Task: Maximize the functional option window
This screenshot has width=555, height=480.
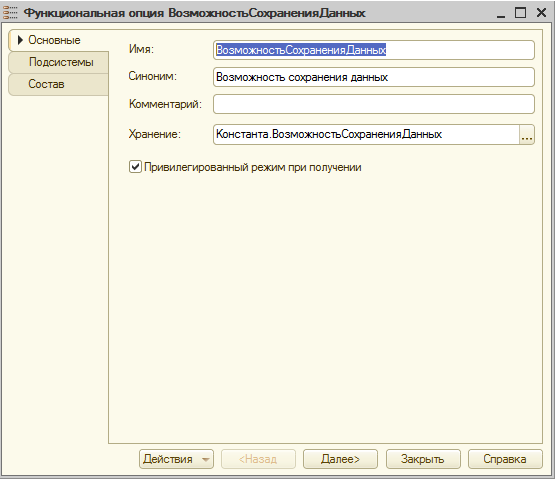Action: coord(520,13)
